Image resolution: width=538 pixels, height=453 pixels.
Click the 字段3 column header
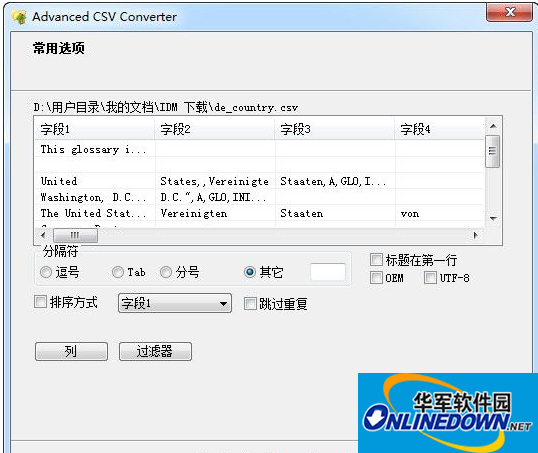[335, 129]
